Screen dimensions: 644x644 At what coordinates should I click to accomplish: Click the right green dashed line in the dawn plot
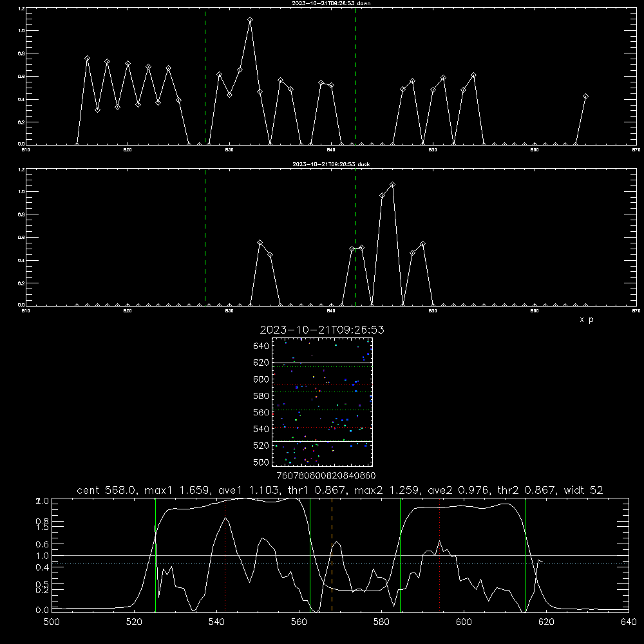(355, 76)
